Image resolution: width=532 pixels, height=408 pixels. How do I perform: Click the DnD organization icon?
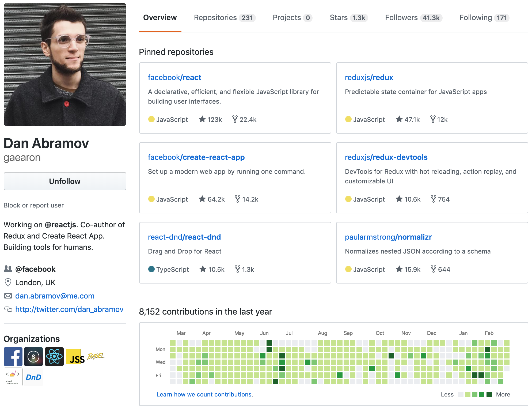point(33,377)
